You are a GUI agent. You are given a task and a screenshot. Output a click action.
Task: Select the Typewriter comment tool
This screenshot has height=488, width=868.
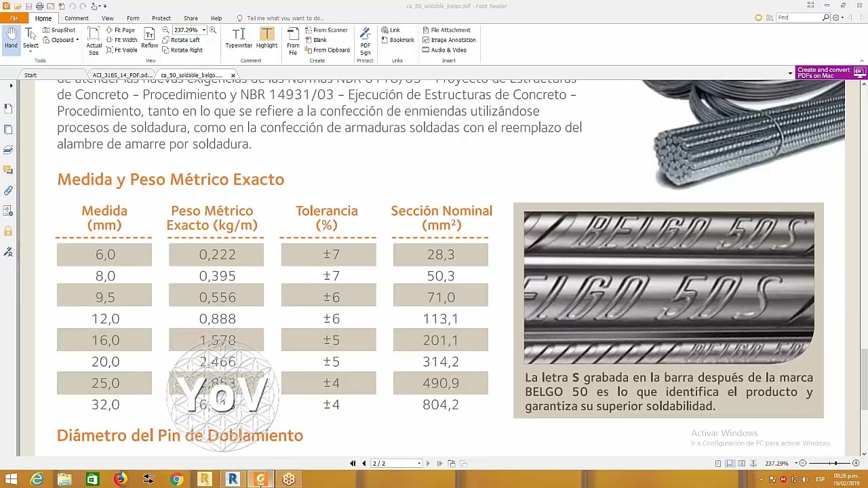point(239,38)
